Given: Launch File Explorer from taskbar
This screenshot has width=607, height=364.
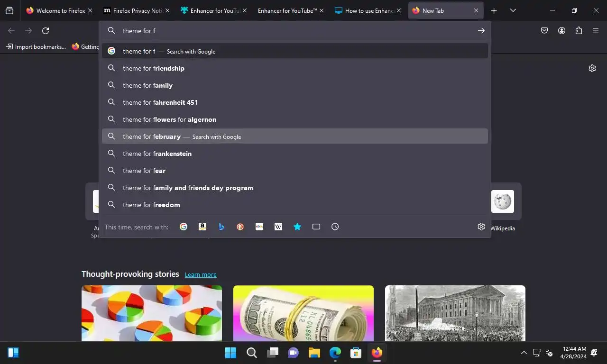Looking at the screenshot, I should 314,353.
